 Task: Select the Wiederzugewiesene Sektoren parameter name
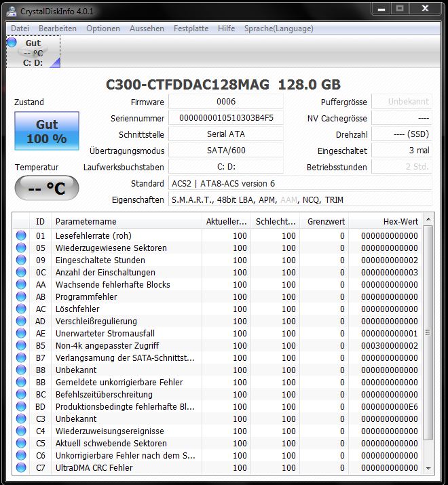pos(111,248)
